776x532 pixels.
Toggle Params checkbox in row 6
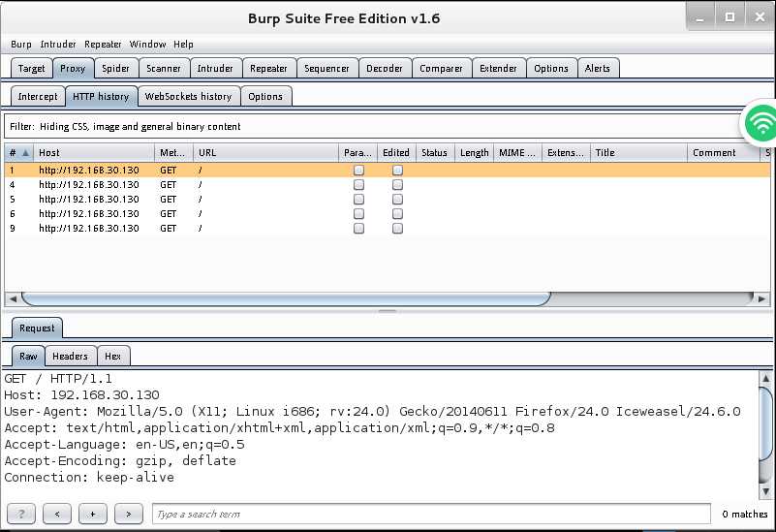[x=358, y=214]
